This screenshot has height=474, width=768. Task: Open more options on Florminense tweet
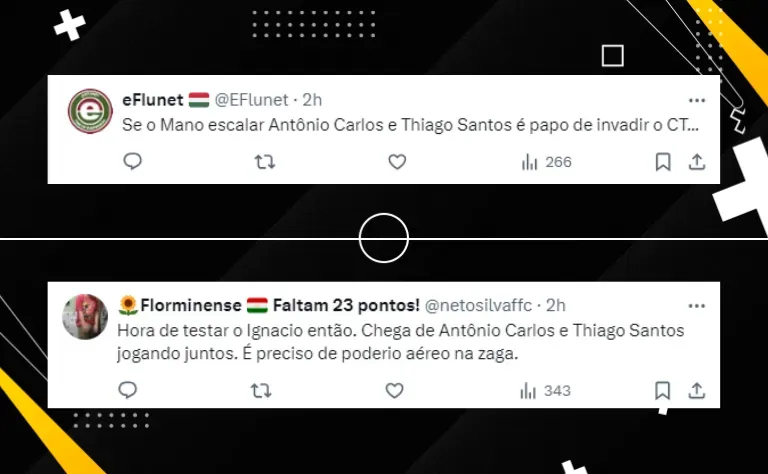click(696, 306)
